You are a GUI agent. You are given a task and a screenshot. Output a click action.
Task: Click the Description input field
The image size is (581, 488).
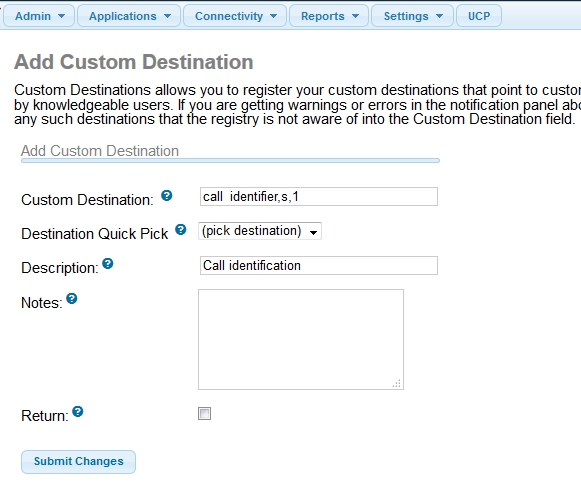click(x=319, y=265)
